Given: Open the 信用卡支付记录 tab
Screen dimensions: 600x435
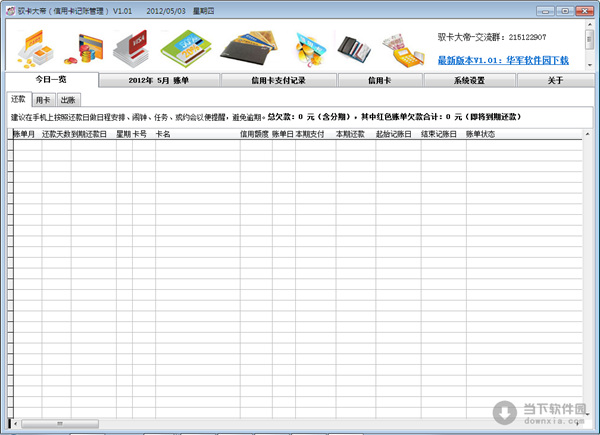Looking at the screenshot, I should pyautogui.click(x=278, y=80).
